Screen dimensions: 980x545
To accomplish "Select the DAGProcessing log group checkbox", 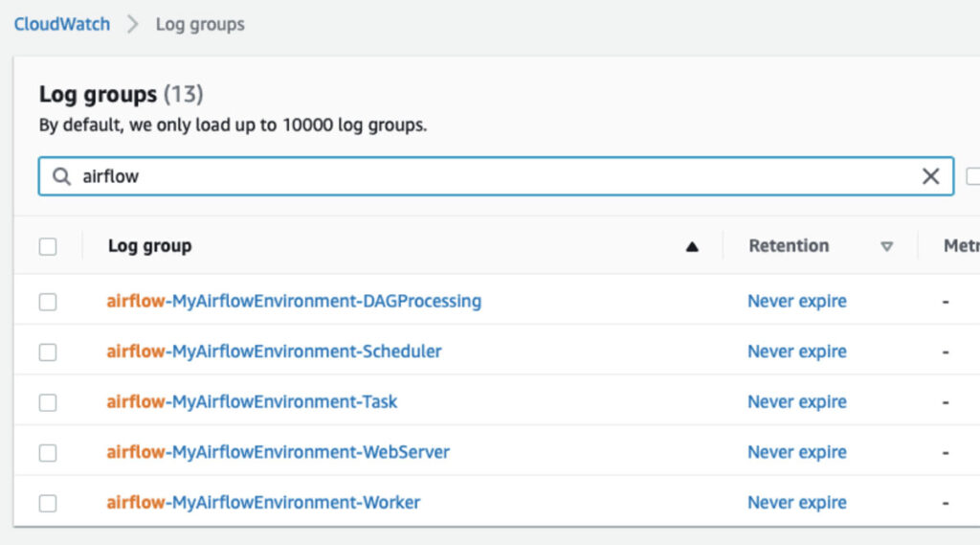I will click(48, 302).
